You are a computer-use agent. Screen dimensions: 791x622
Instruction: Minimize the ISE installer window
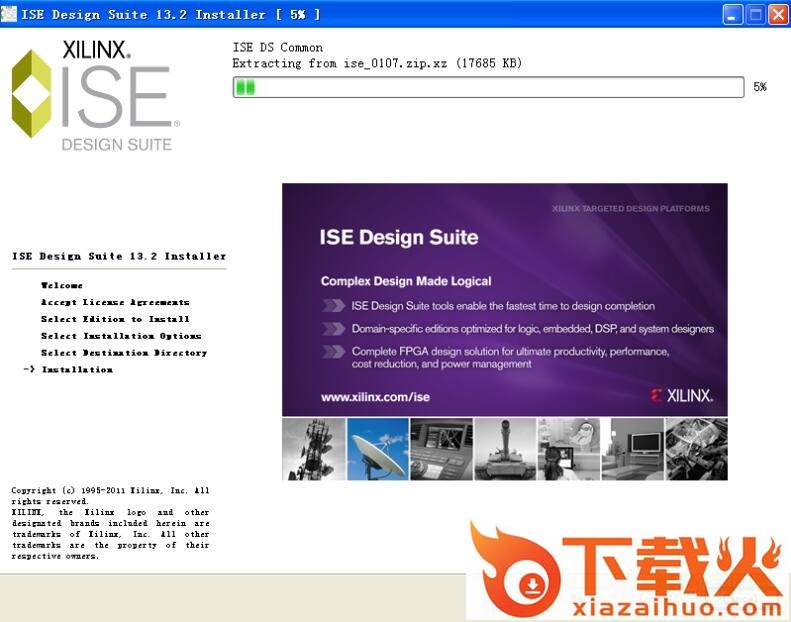click(x=733, y=14)
